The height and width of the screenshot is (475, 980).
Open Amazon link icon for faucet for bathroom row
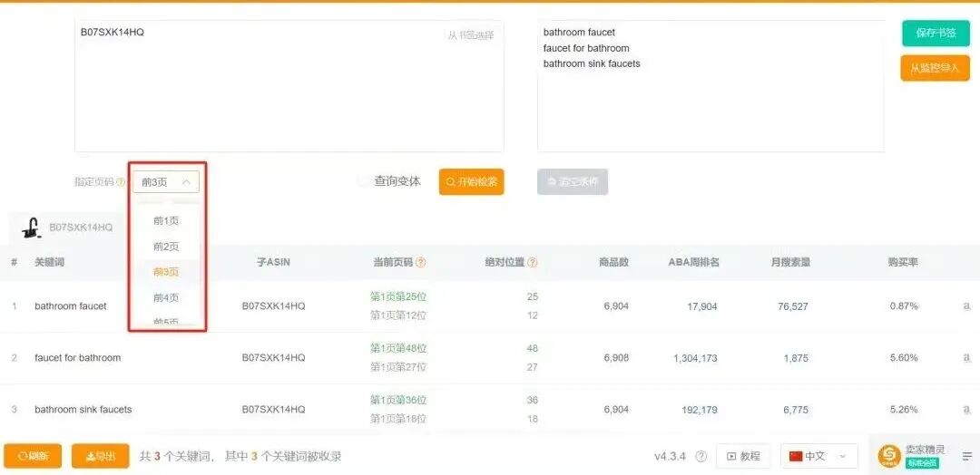(x=967, y=358)
